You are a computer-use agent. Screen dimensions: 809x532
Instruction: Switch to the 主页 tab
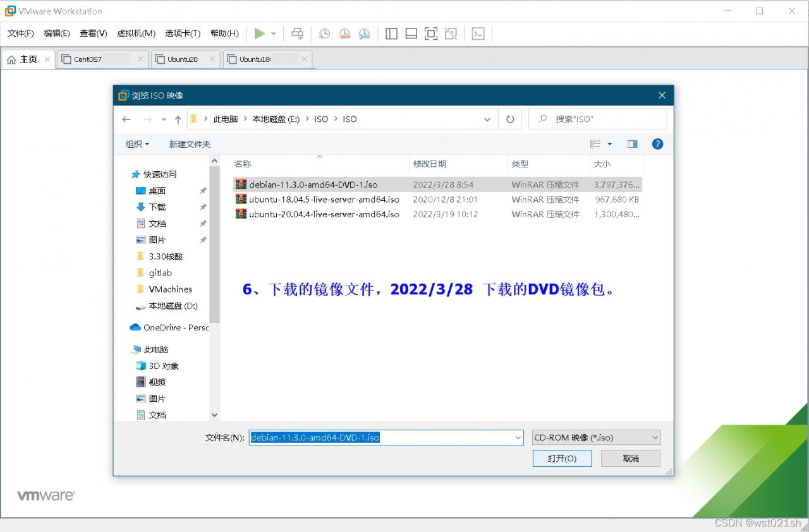[28, 59]
